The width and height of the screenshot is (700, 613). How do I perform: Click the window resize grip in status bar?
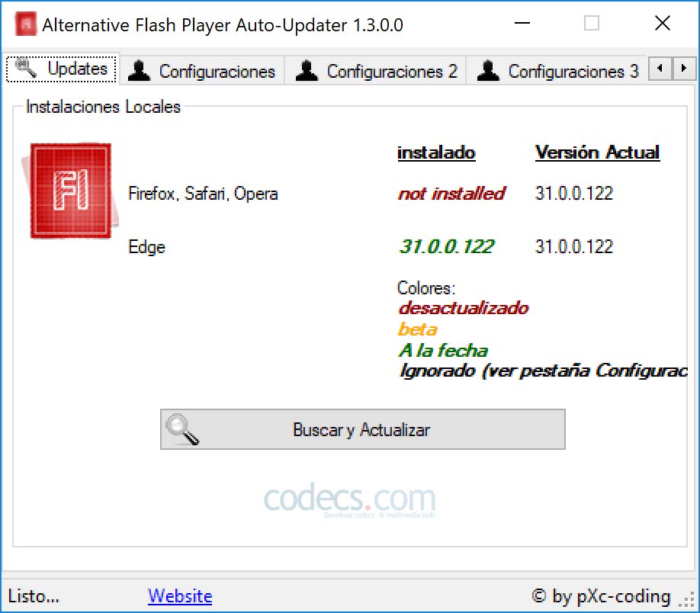pos(687,599)
